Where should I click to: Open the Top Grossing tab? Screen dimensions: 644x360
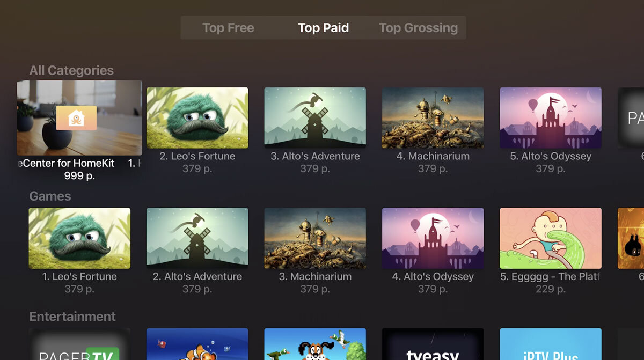pyautogui.click(x=418, y=28)
